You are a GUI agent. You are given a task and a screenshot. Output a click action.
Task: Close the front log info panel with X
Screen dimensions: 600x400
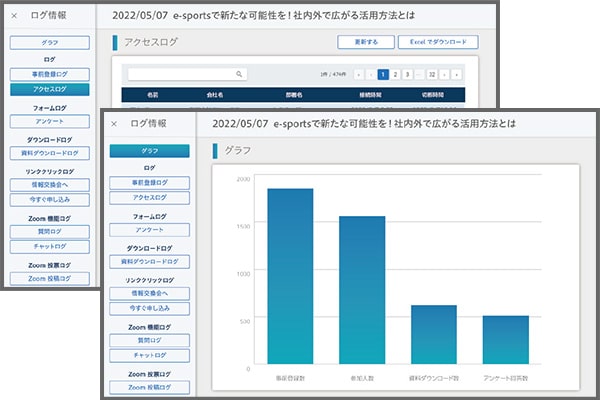[115, 123]
